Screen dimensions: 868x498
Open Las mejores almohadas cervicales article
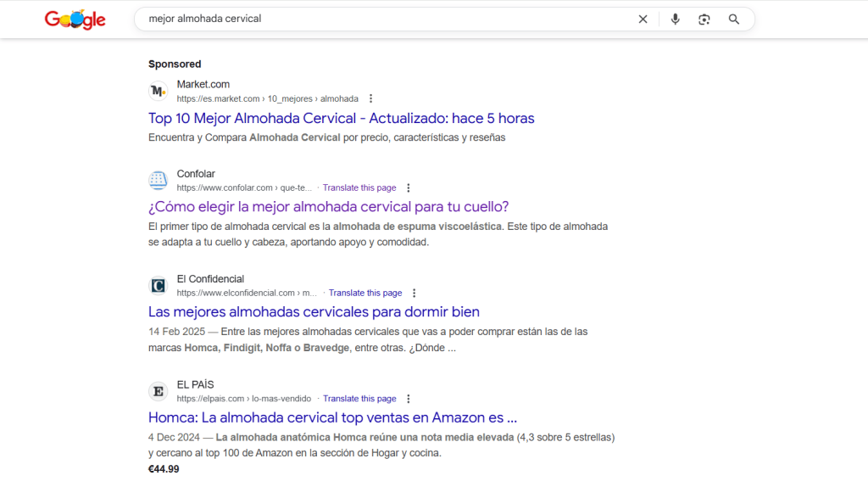tap(314, 311)
